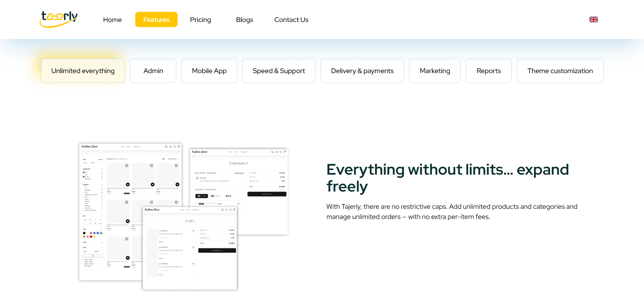The height and width of the screenshot is (308, 644).
Task: Click the Tajerly logo
Action: click(59, 19)
